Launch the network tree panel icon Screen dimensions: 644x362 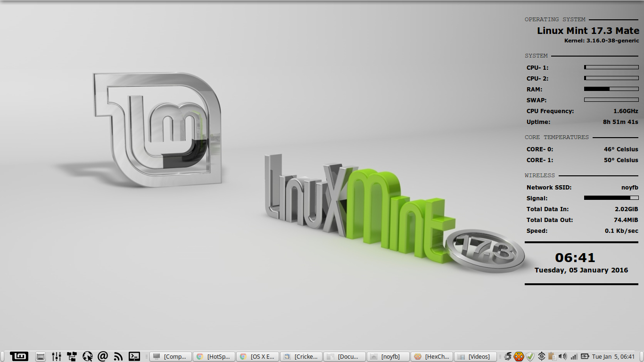pos(72,357)
